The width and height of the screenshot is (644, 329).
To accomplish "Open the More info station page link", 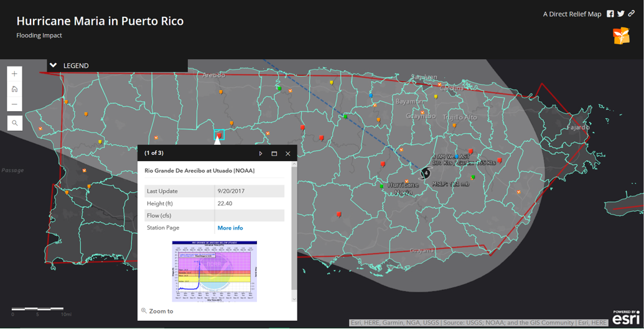I will click(230, 228).
